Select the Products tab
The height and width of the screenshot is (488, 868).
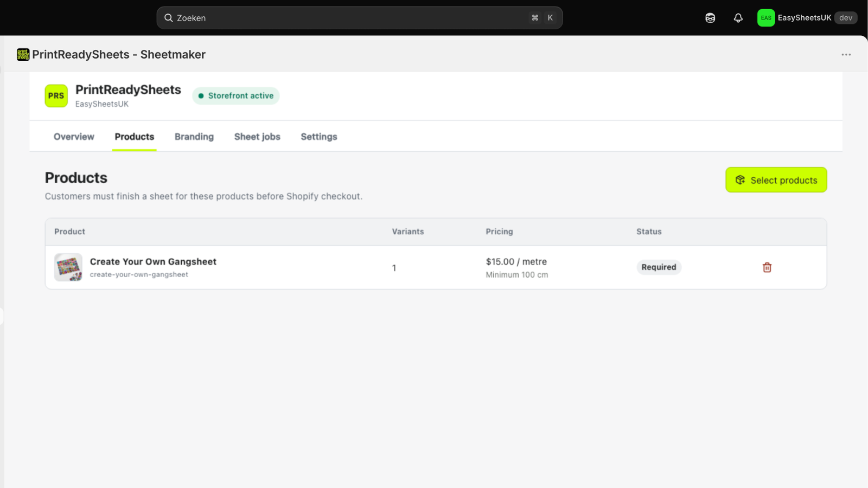coord(135,137)
